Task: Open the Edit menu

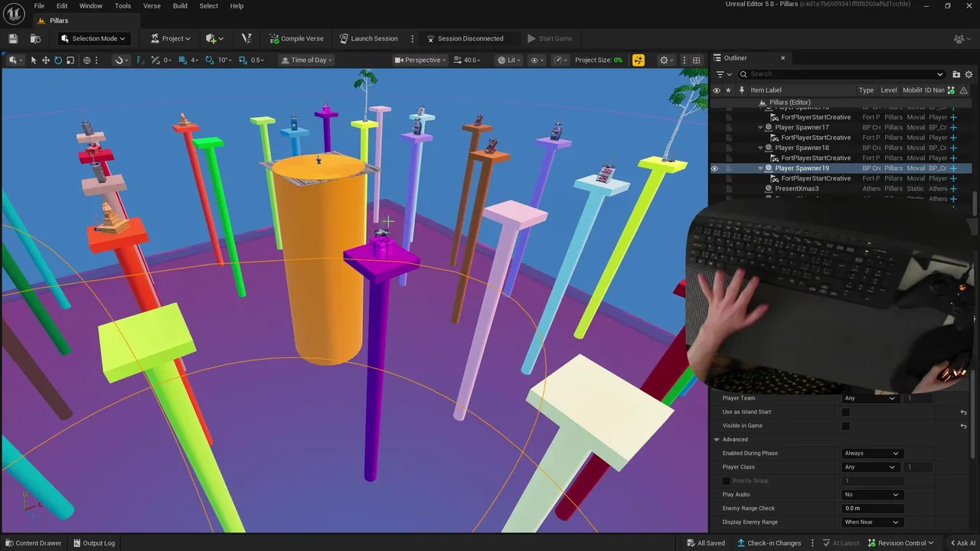Action: (x=62, y=6)
